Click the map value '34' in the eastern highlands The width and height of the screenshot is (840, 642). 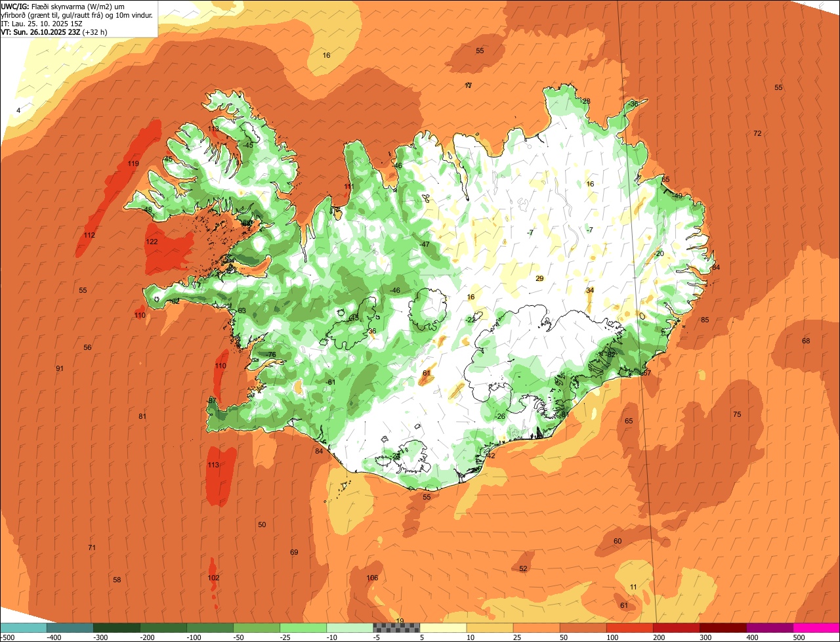tap(590, 290)
